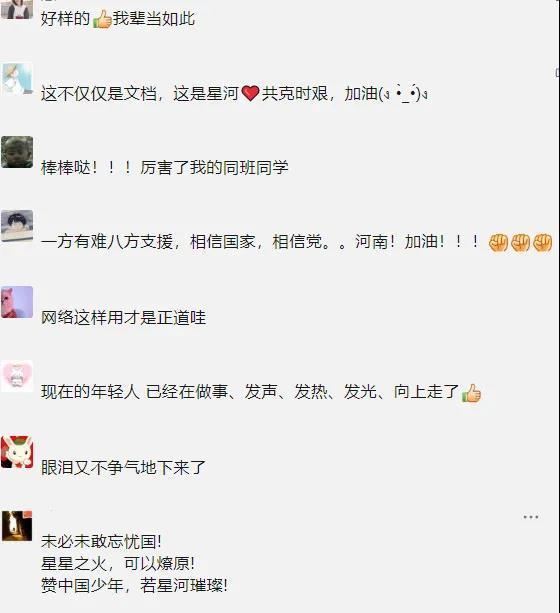560x613 pixels.
Task: Open avatar beside '一方有难八方支援' comment
Action: coord(17,226)
